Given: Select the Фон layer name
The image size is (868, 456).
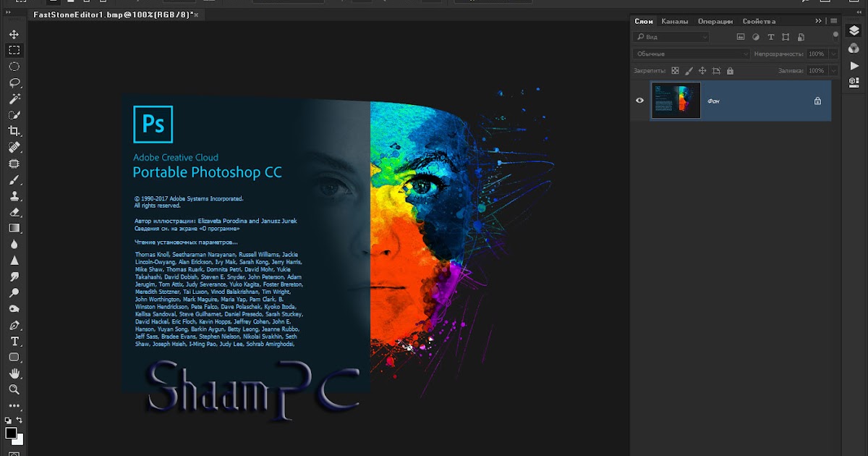Looking at the screenshot, I should tap(713, 101).
